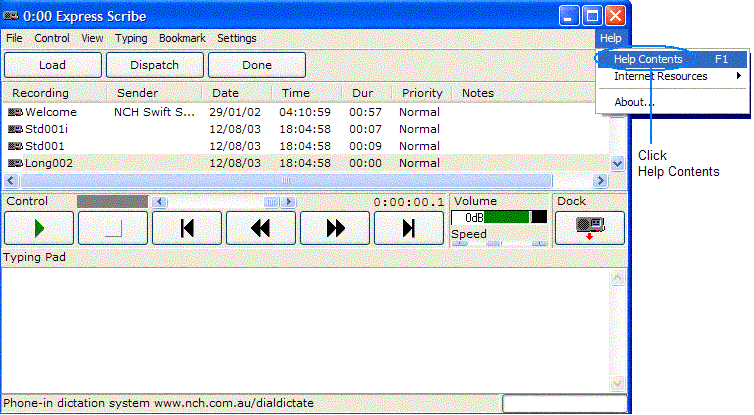Click the Long002 recording cassette icon
Screen dimensions: 754x415
(15, 163)
